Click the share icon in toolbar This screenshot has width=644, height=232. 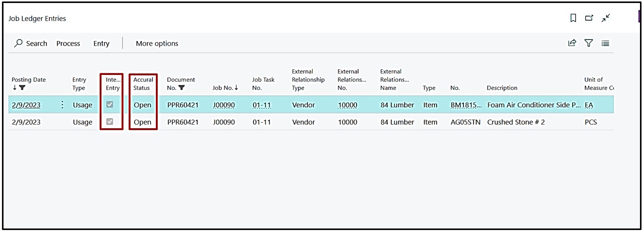[572, 44]
